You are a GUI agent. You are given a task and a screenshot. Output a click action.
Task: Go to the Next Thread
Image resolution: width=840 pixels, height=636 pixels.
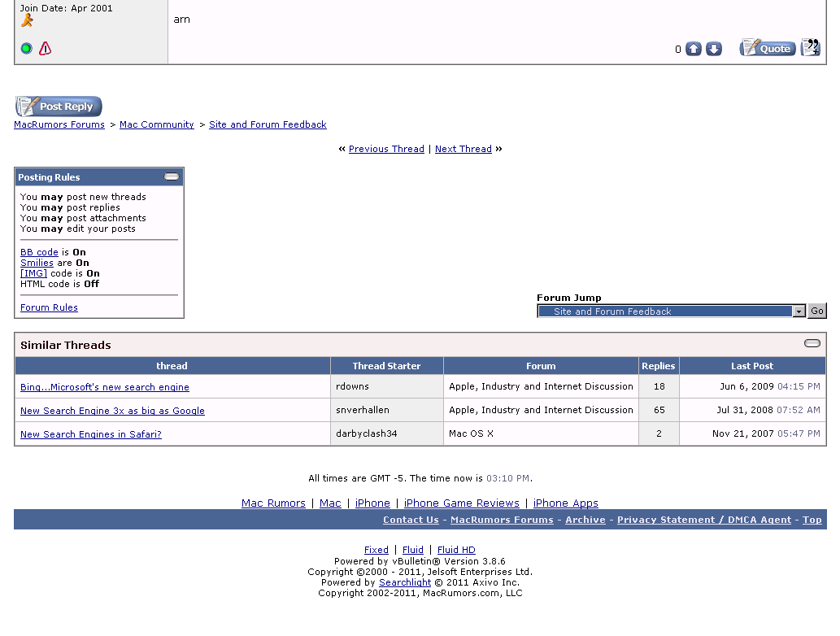pyautogui.click(x=463, y=149)
